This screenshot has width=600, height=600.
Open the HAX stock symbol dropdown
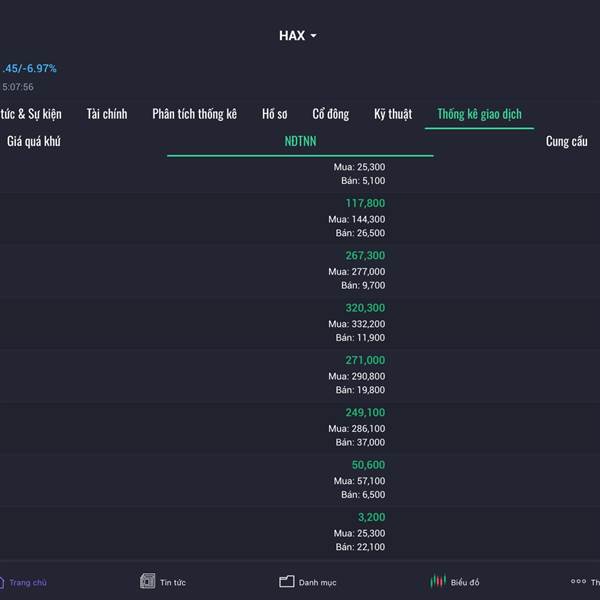pyautogui.click(x=298, y=36)
